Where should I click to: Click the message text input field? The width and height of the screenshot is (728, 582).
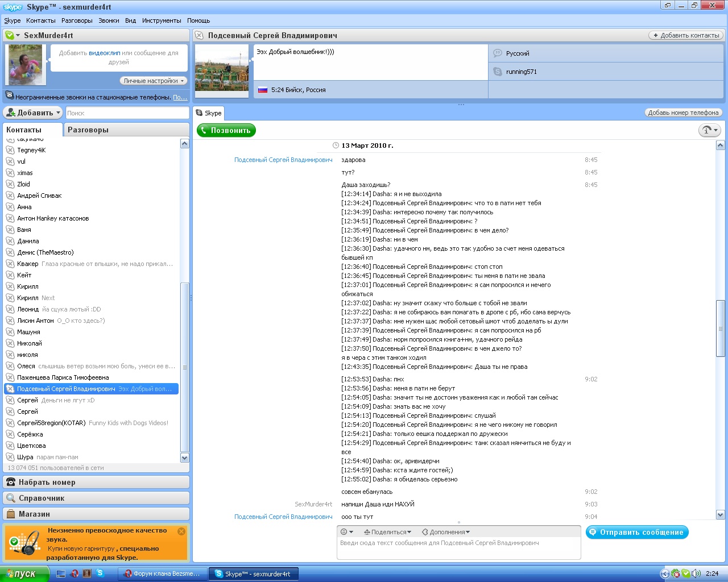[x=459, y=548]
